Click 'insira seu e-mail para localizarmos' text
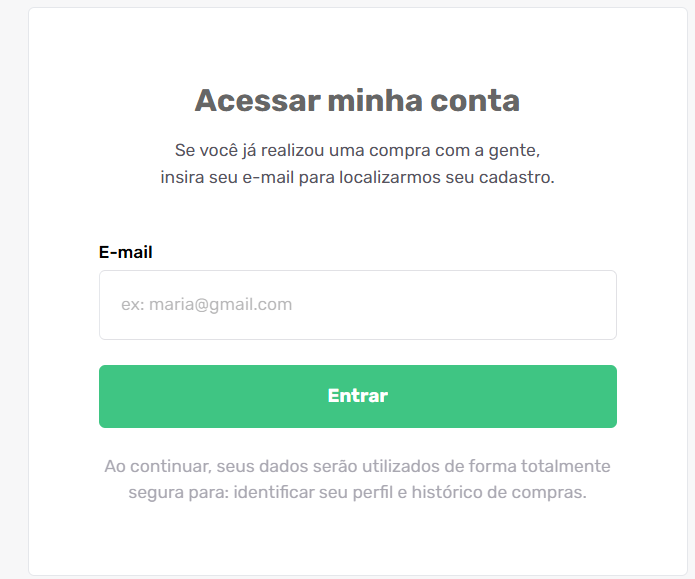Viewport: 695px width, 579px height. (x=301, y=177)
